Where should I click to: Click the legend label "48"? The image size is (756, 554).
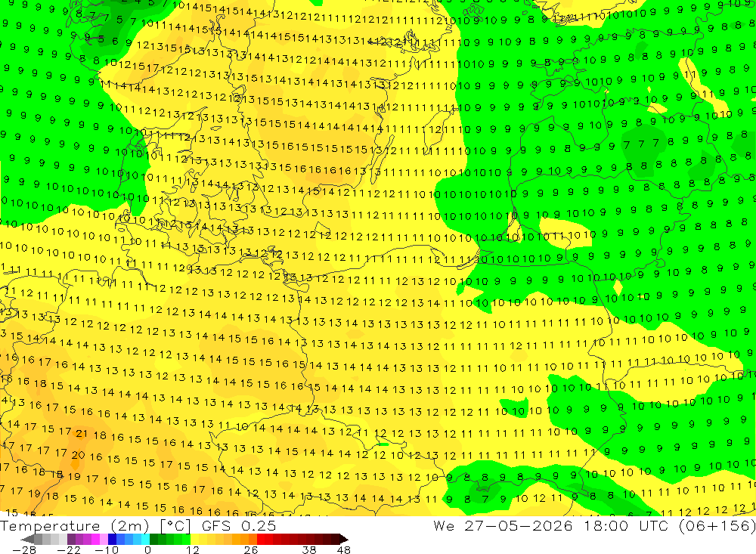(x=344, y=549)
